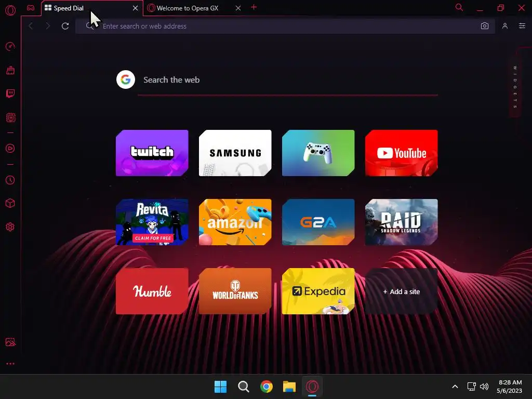This screenshot has height=399, width=532.
Task: Click the Google logo search engine icon
Action: click(126, 79)
